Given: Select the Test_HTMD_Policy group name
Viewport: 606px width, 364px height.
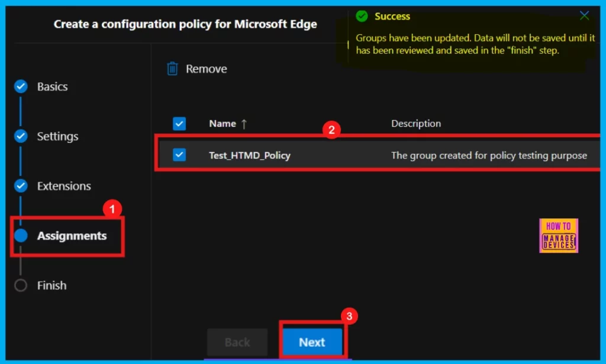Looking at the screenshot, I should [250, 155].
